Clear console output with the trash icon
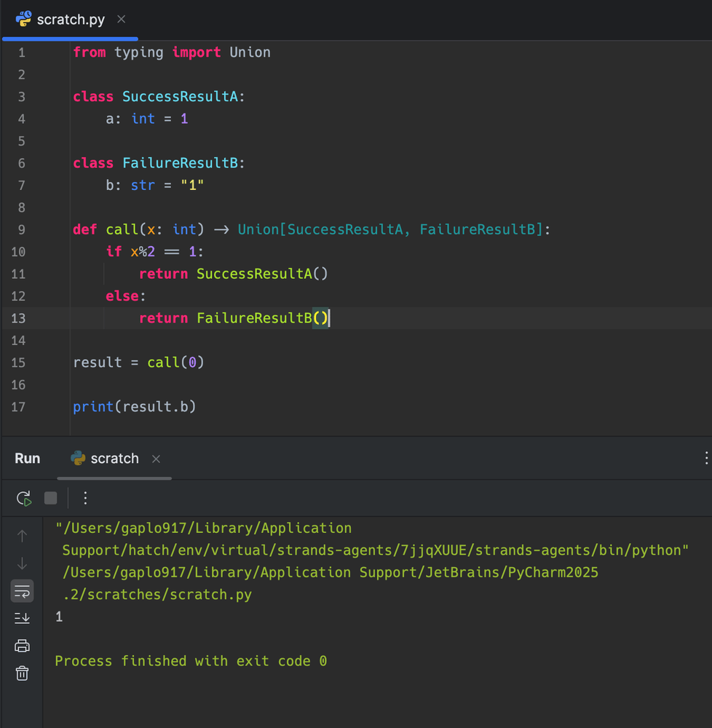 (x=22, y=673)
